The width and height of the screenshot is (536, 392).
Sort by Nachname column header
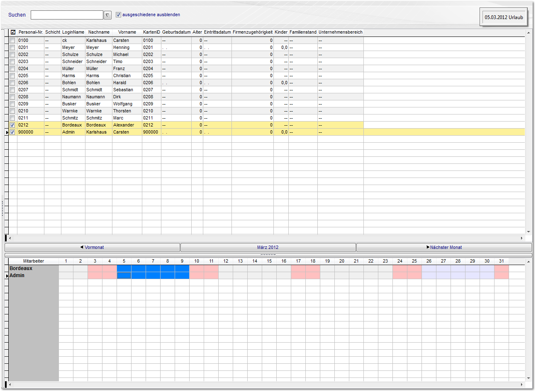pyautogui.click(x=99, y=32)
